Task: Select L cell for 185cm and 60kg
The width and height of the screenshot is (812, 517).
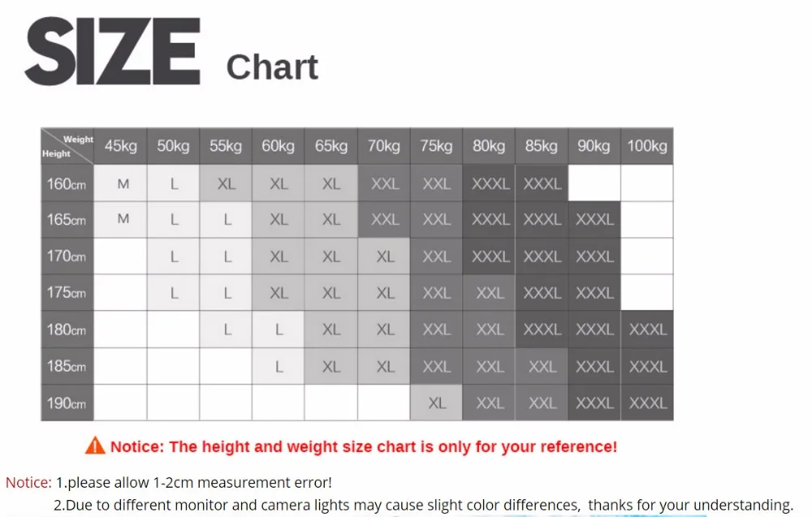Action: click(279, 366)
